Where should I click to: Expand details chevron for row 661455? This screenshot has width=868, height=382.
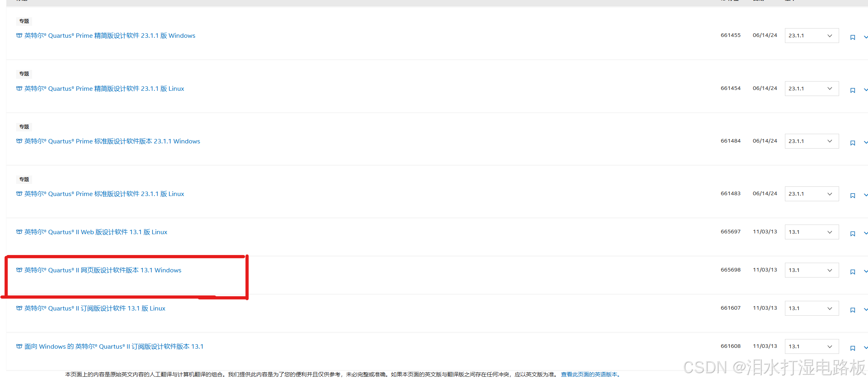coord(866,37)
